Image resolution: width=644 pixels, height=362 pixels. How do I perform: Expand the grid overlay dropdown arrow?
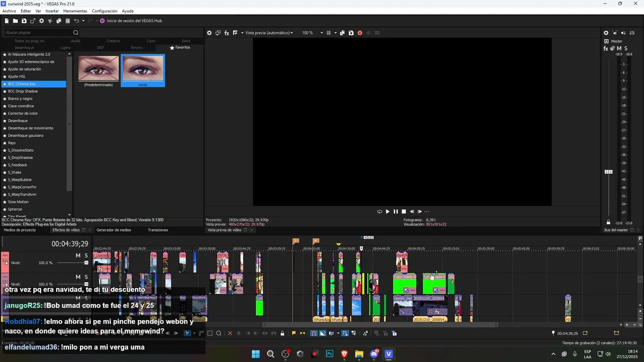(x=335, y=33)
